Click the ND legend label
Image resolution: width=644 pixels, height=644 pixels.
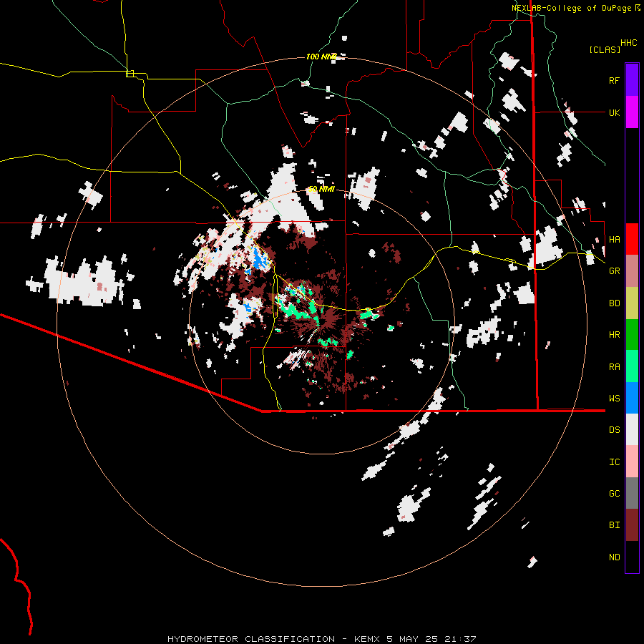(x=614, y=557)
